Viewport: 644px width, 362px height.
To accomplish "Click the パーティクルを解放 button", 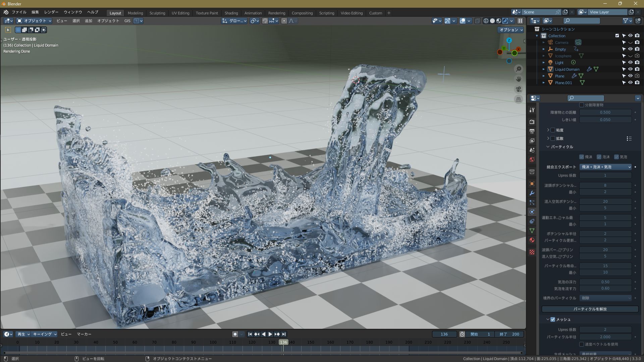I will [590, 309].
